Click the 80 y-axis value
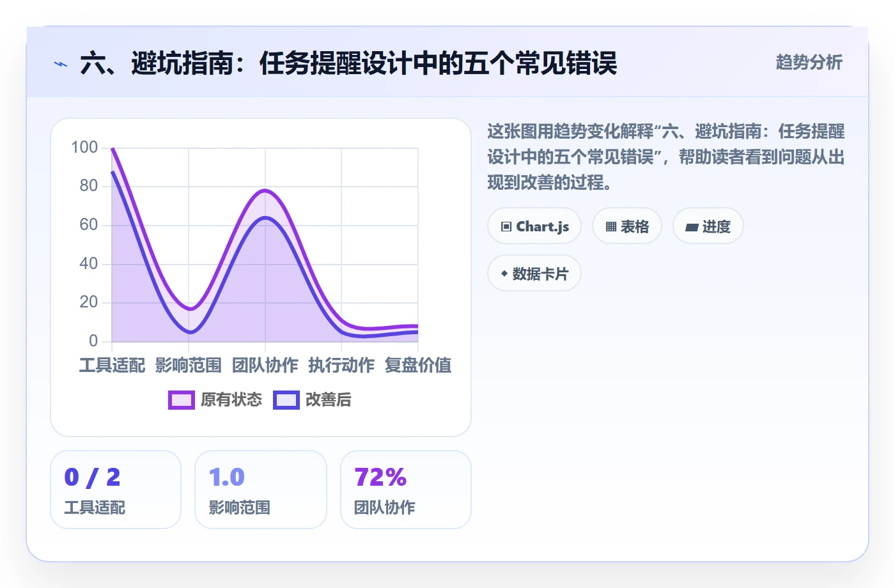This screenshot has width=895, height=588. pyautogui.click(x=89, y=186)
